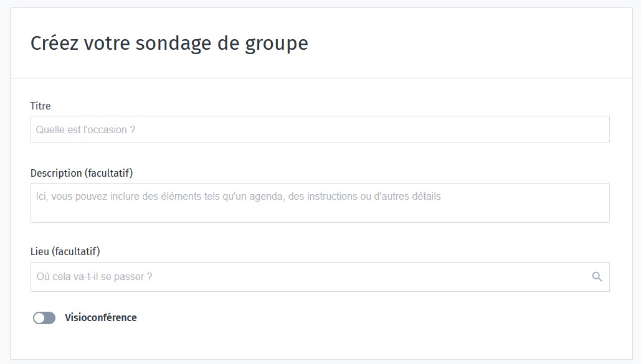Click the "Visioconférence" label text
This screenshot has width=641, height=364.
click(100, 318)
